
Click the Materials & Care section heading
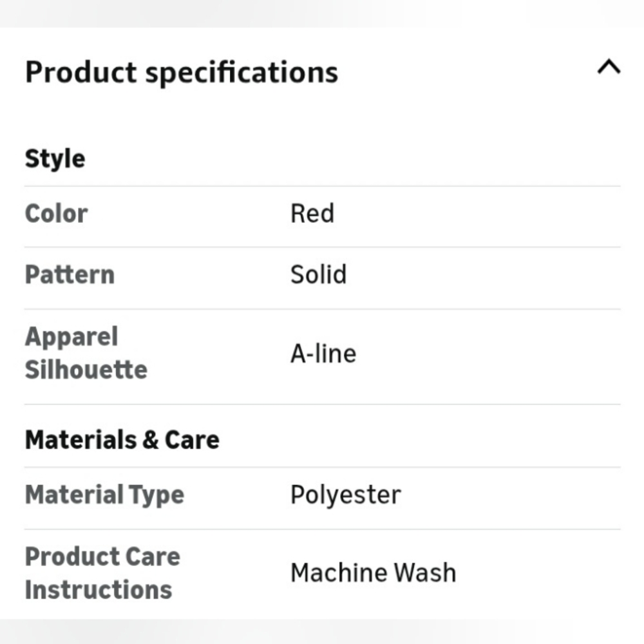tap(122, 440)
